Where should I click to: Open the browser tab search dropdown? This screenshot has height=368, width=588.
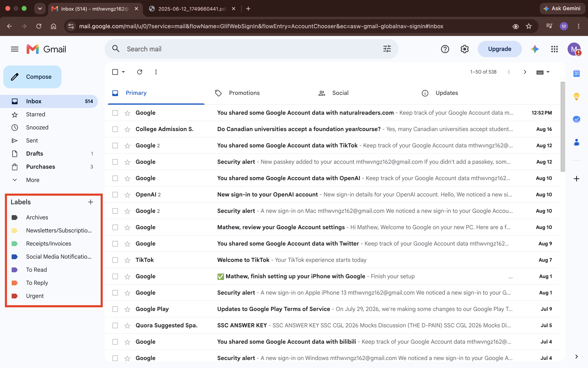pos(40,9)
